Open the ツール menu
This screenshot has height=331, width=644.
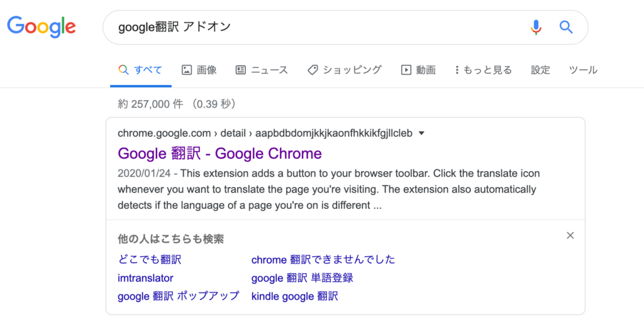click(x=583, y=70)
